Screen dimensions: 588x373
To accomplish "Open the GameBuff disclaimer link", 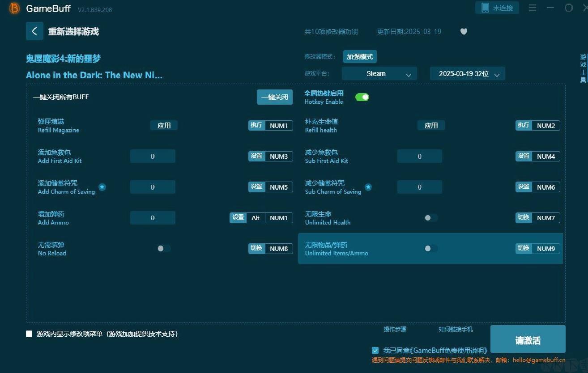I will click(x=449, y=350).
